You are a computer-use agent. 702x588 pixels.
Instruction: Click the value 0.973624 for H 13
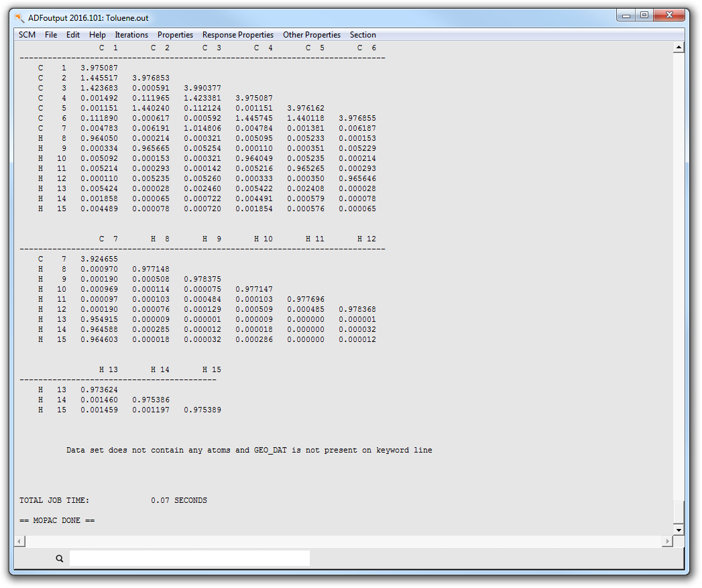pos(99,390)
